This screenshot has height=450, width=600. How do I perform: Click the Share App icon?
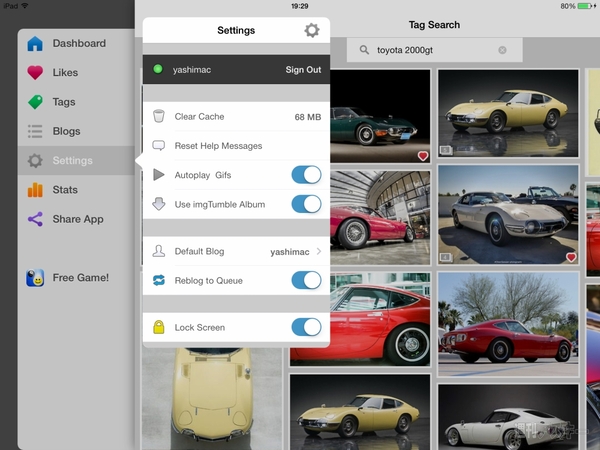(x=35, y=219)
